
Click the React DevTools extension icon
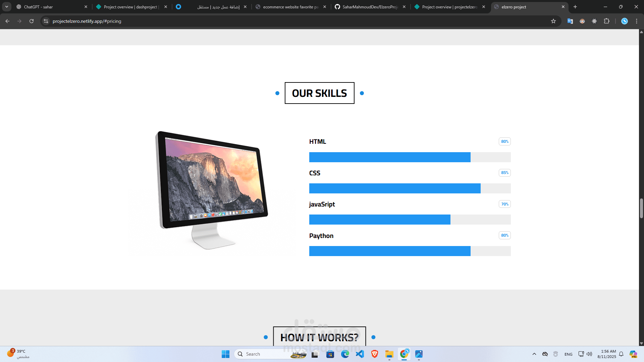[594, 21]
